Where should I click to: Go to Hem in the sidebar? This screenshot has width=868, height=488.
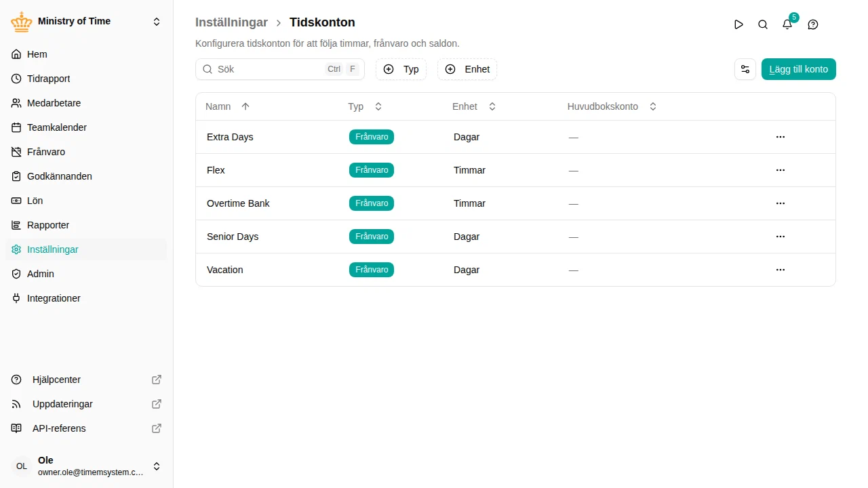[86, 54]
